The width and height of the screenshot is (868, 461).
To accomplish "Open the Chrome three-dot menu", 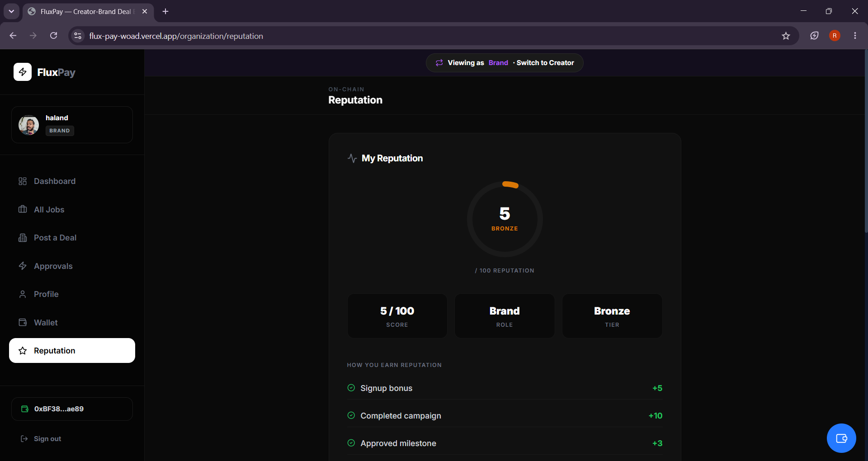I will tap(855, 36).
